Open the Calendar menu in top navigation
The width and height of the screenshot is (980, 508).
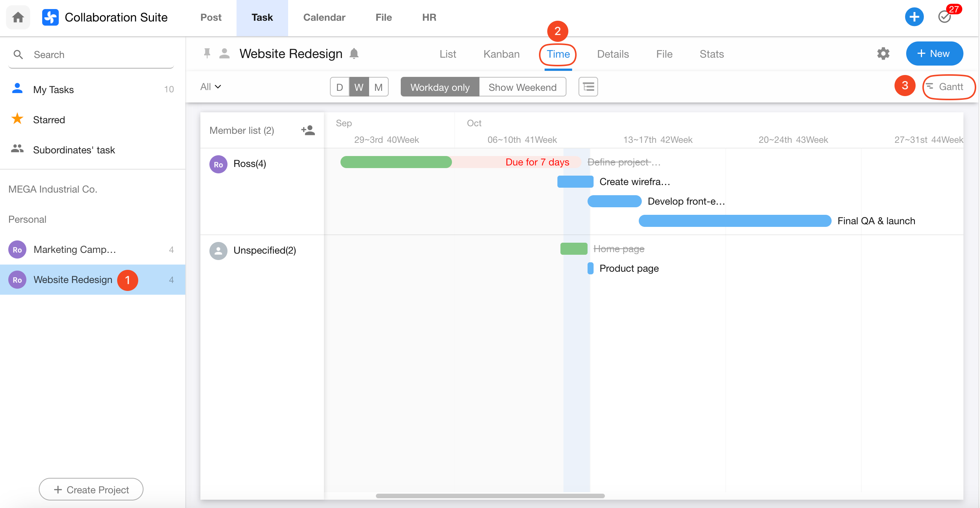(x=324, y=17)
